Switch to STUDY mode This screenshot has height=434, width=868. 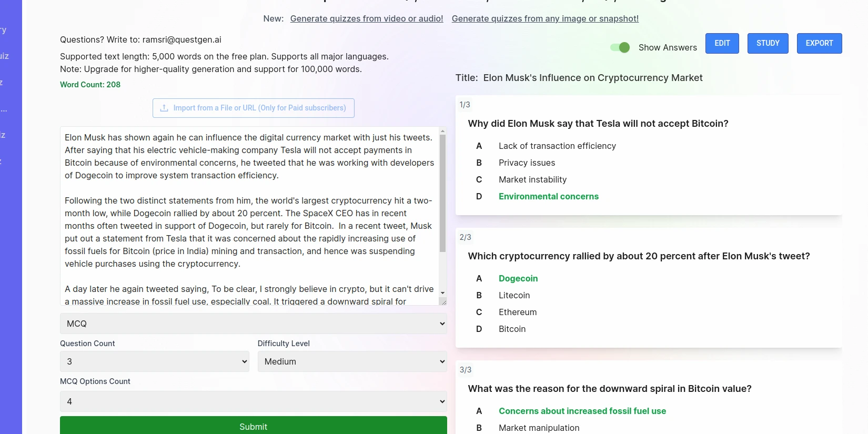(768, 43)
